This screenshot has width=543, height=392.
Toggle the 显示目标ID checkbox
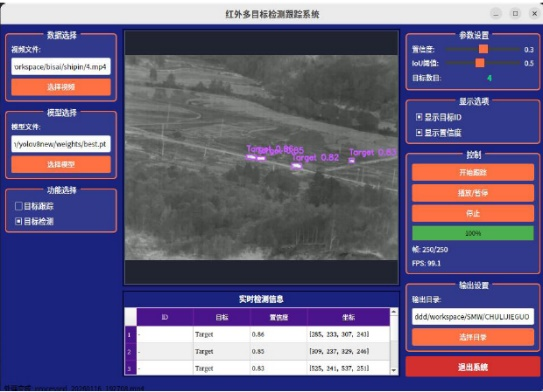(419, 117)
